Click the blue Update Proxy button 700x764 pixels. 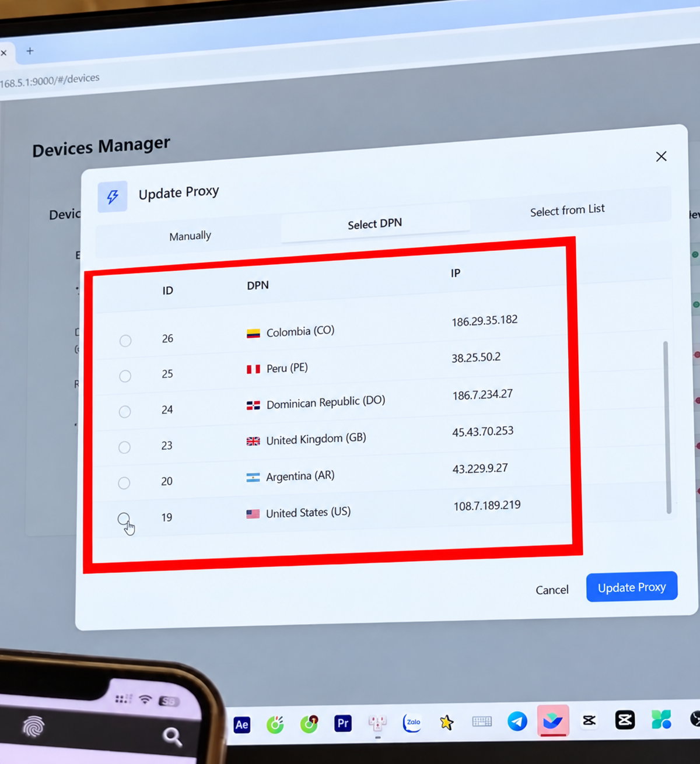click(x=632, y=587)
